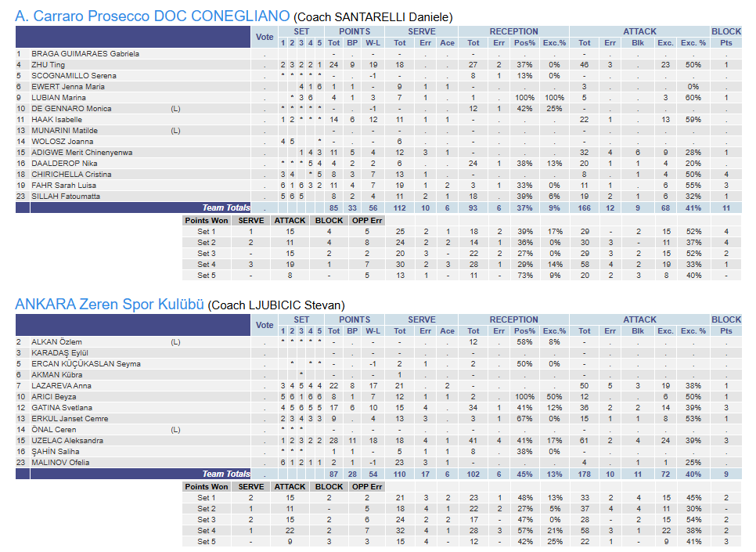Click the ANKARA Zeren Spor Kulübü team heading
Image resolution: width=756 pixels, height=552 pixels.
tap(110, 305)
